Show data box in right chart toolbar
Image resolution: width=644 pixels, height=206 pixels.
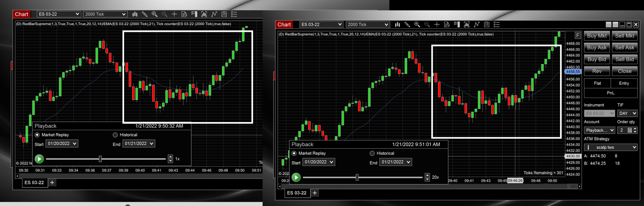[447, 24]
